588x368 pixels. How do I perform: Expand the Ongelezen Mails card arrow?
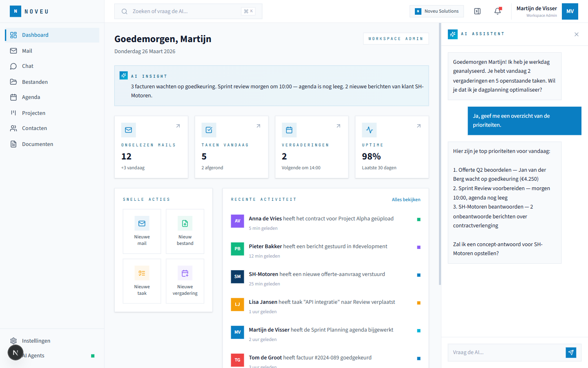point(178,126)
